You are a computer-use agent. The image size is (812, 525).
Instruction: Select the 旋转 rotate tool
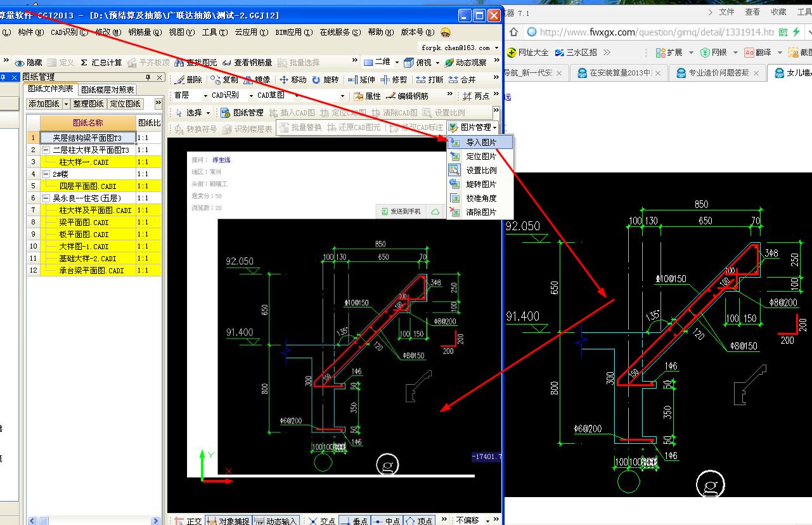click(x=326, y=79)
